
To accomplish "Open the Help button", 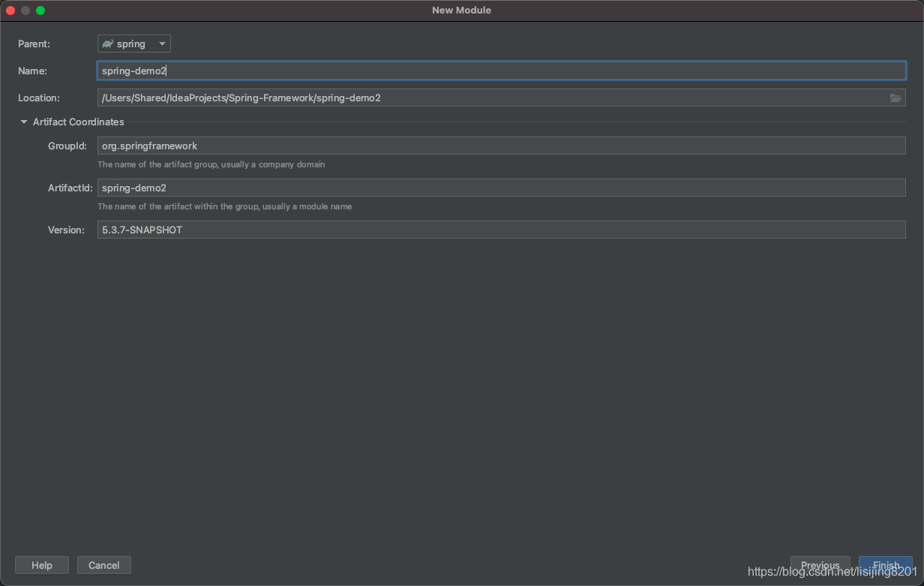I will pyautogui.click(x=42, y=565).
